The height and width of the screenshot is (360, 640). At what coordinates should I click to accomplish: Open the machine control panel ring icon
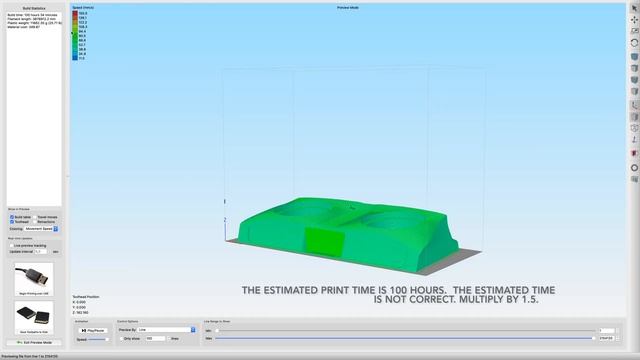point(634,168)
